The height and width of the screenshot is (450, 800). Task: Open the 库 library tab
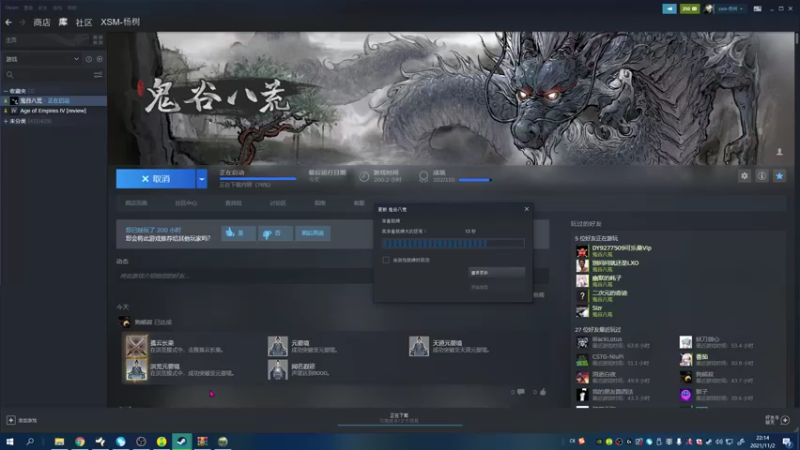(63, 22)
